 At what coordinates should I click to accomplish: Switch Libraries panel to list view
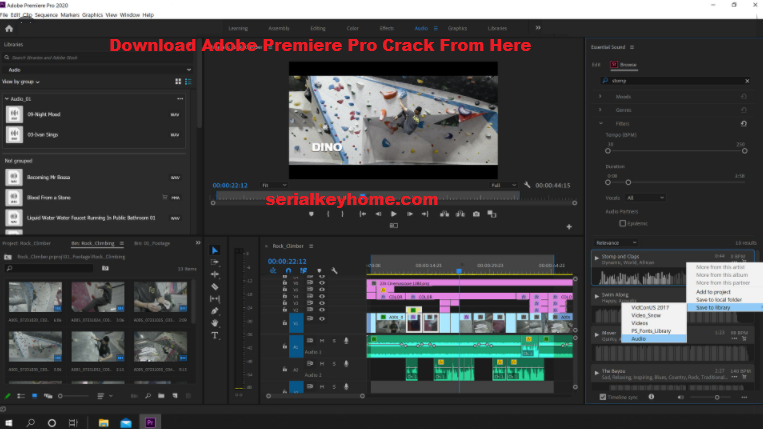(x=188, y=82)
